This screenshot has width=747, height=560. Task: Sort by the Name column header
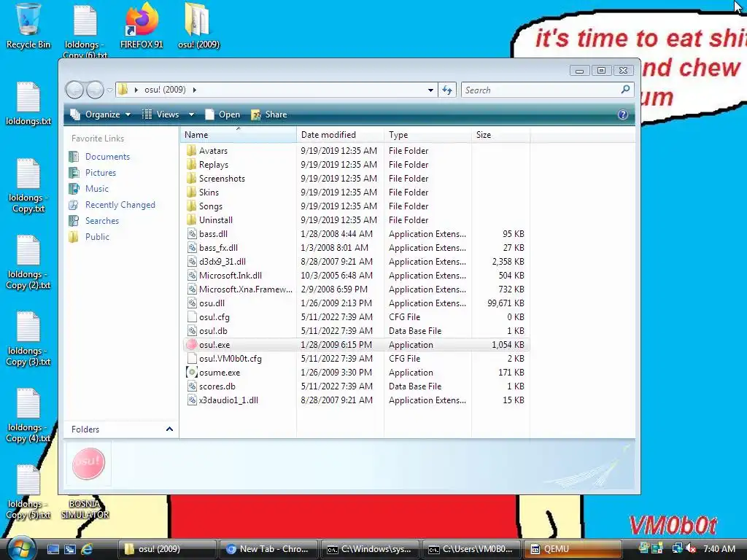click(239, 135)
